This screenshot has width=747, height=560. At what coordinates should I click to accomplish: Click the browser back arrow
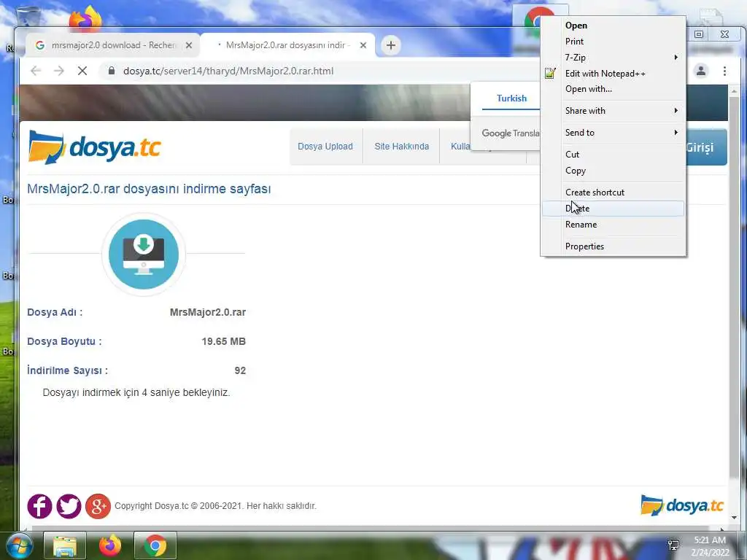[x=36, y=71]
